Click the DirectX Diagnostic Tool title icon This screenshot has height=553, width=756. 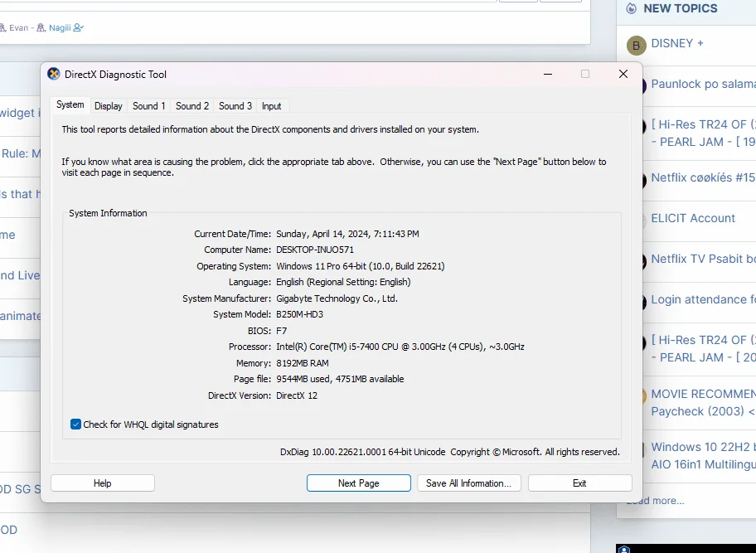54,74
